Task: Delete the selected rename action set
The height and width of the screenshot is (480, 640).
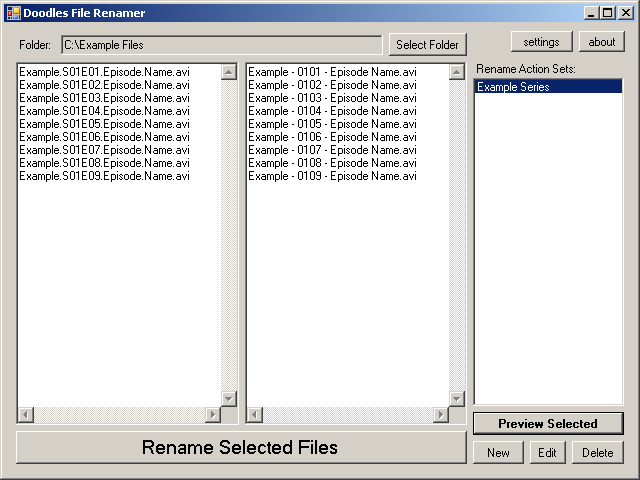Action: coord(598,452)
